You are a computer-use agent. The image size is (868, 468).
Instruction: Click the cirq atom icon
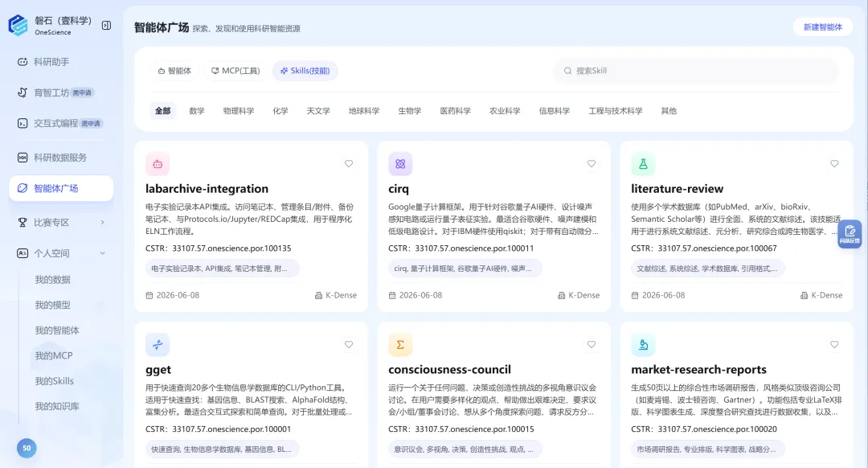tap(400, 164)
